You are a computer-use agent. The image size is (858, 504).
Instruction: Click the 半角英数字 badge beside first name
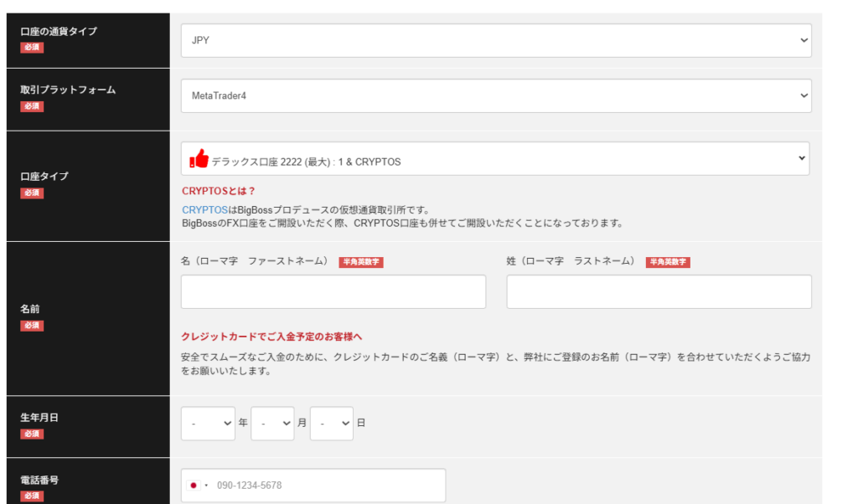click(x=361, y=262)
